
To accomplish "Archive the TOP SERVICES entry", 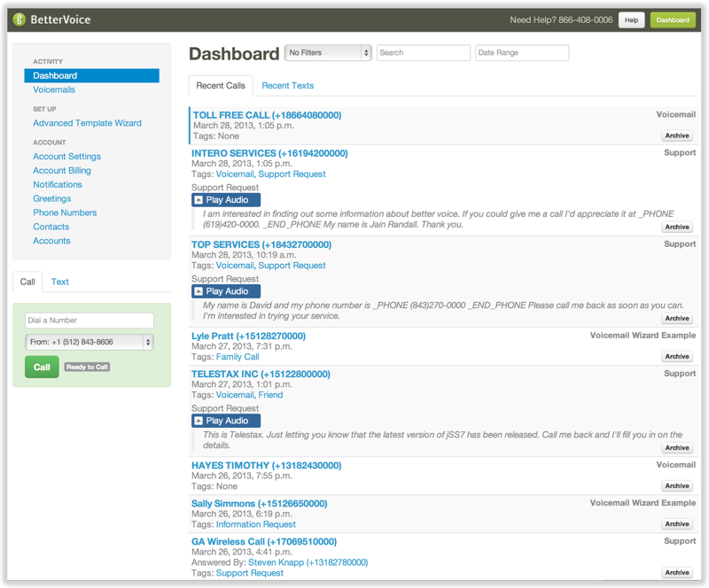I will pyautogui.click(x=677, y=318).
